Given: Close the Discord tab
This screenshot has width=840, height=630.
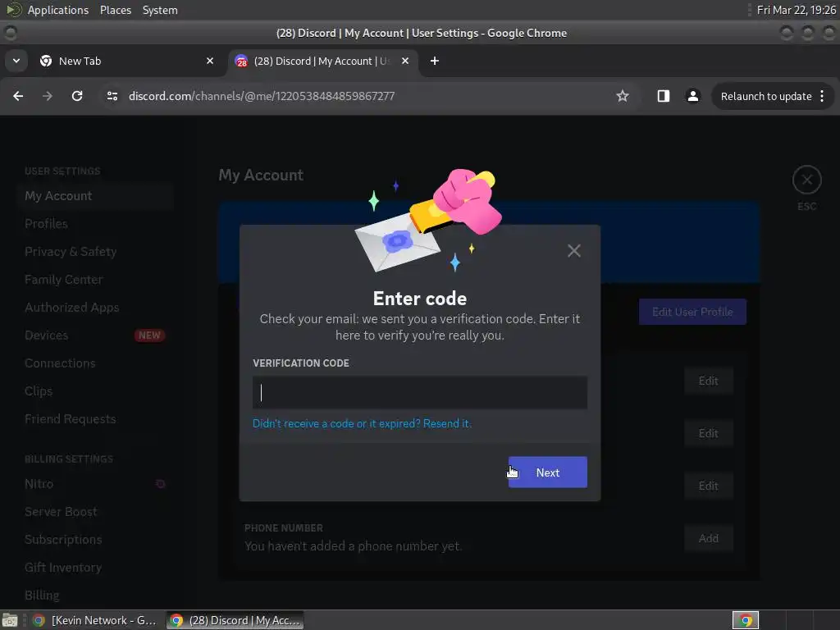Looking at the screenshot, I should [405, 61].
